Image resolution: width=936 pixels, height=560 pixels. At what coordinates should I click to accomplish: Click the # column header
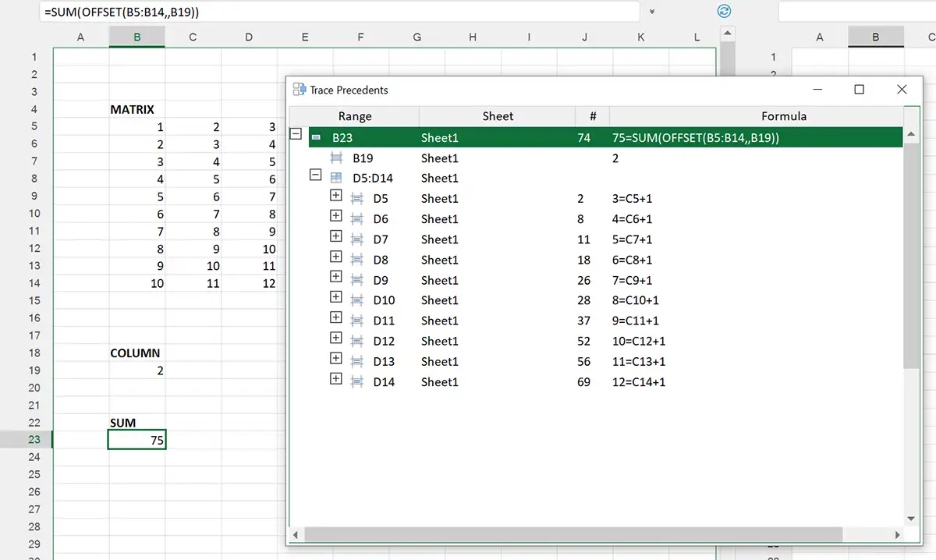(x=593, y=116)
